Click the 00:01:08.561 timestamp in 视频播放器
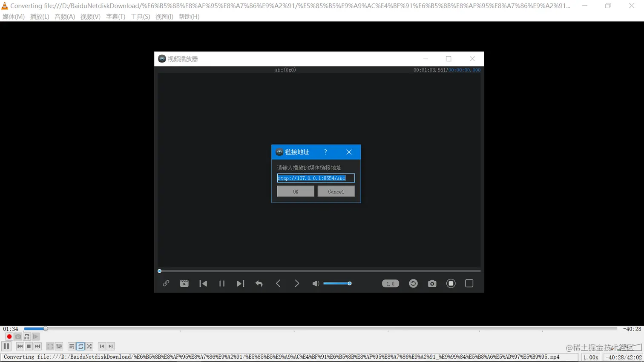Image resolution: width=644 pixels, height=362 pixels. [430, 70]
